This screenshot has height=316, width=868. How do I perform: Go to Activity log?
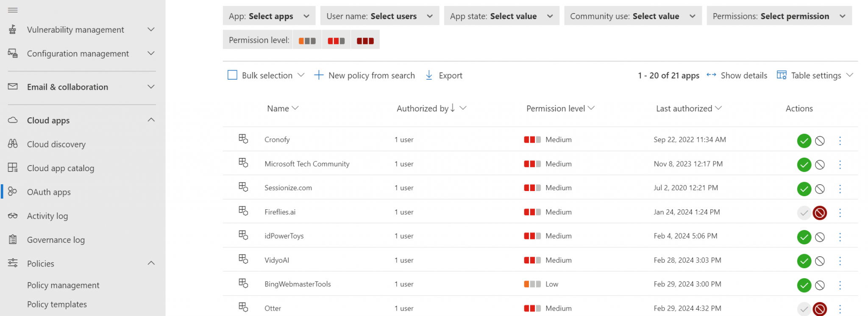pos(47,216)
